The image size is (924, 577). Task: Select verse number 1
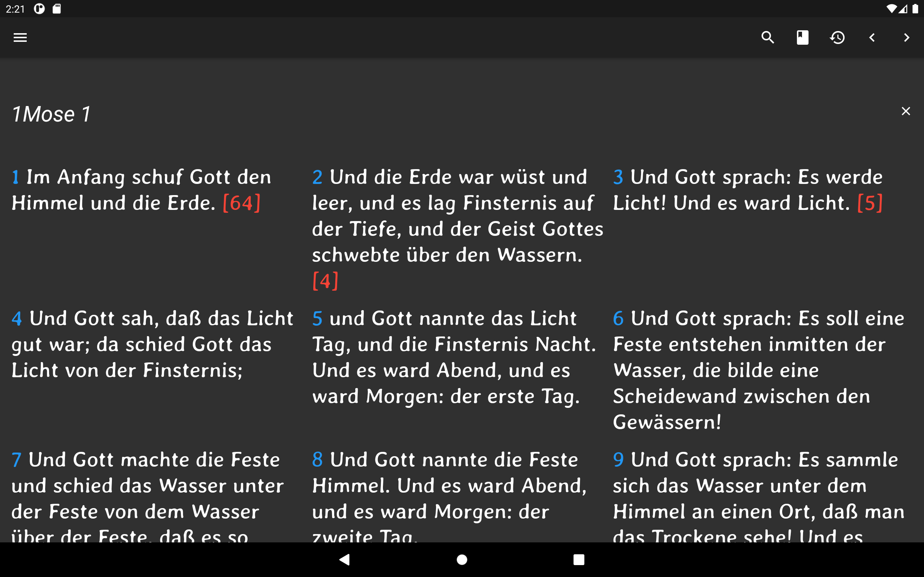(x=15, y=177)
